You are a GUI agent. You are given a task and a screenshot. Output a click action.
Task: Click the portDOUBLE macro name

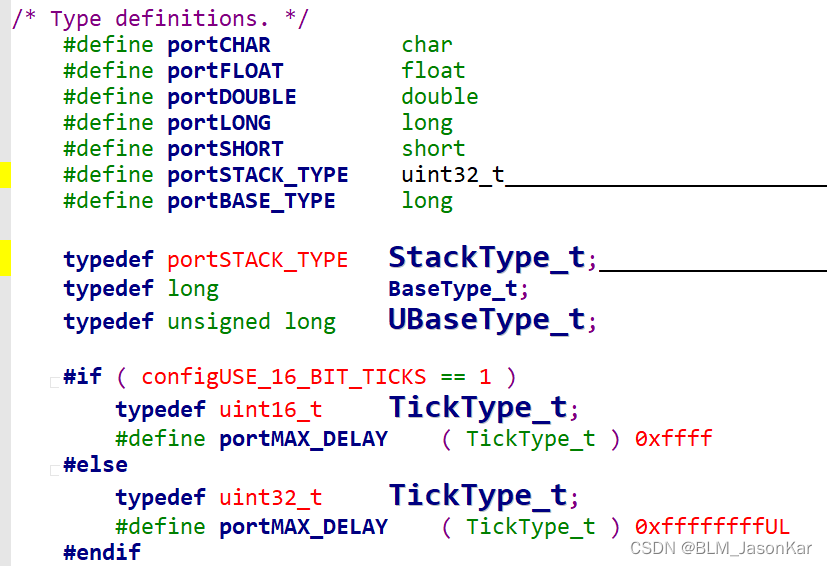(x=232, y=97)
